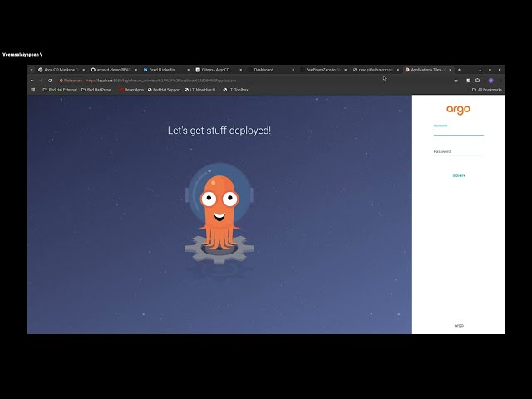Switch to the argocd-demo GitHub tab
Screen dimensions: 532x399
pyautogui.click(x=113, y=70)
